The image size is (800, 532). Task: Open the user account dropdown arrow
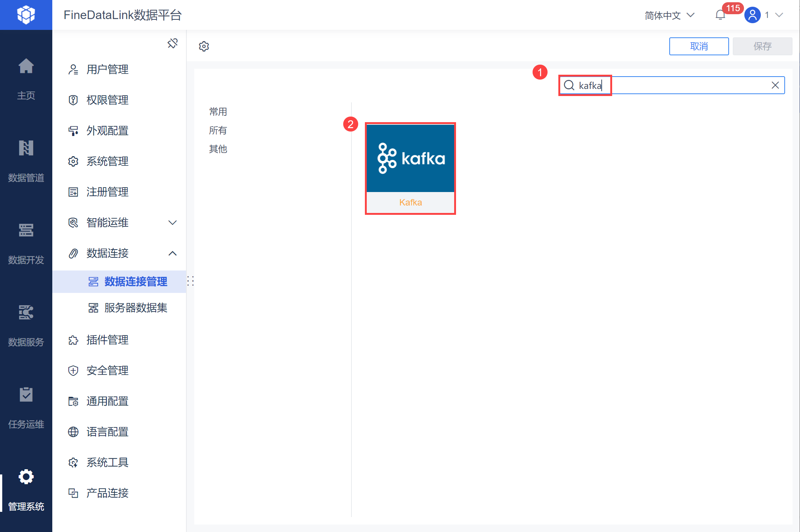779,15
